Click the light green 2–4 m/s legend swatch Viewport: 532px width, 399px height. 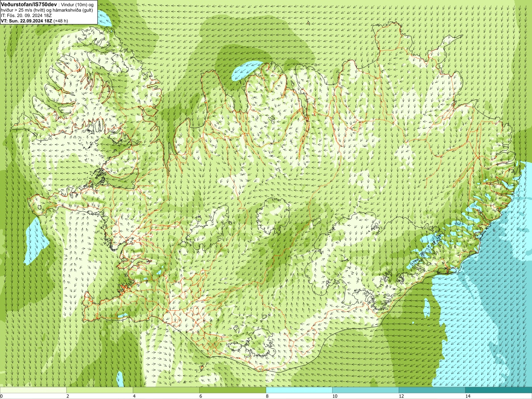tap(100, 390)
